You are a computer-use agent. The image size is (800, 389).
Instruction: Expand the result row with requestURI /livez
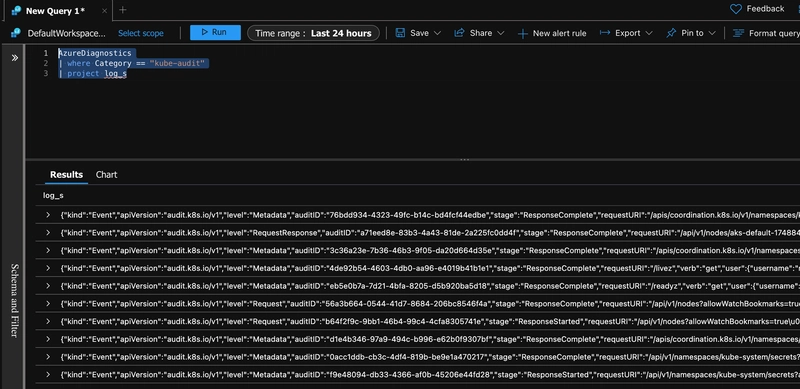[48, 268]
